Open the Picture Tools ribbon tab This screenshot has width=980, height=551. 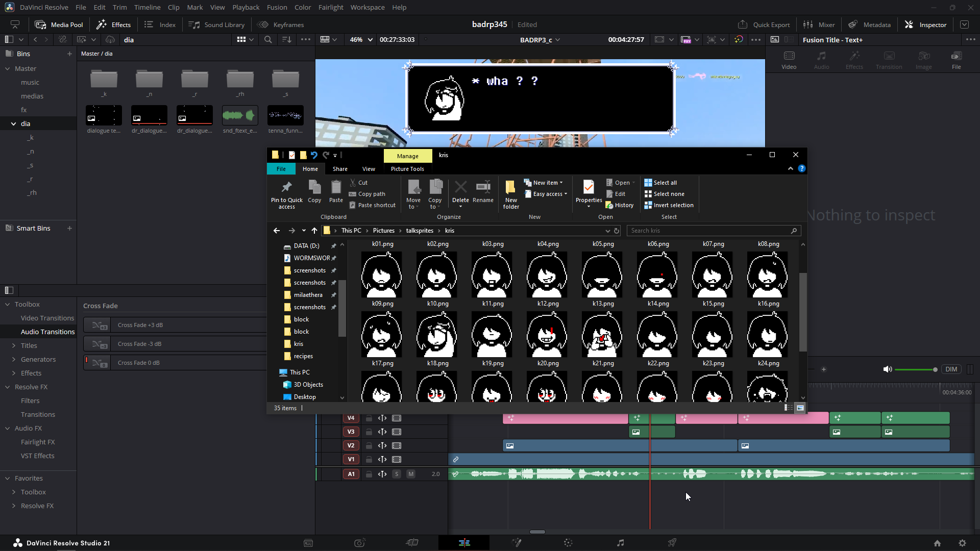(407, 169)
